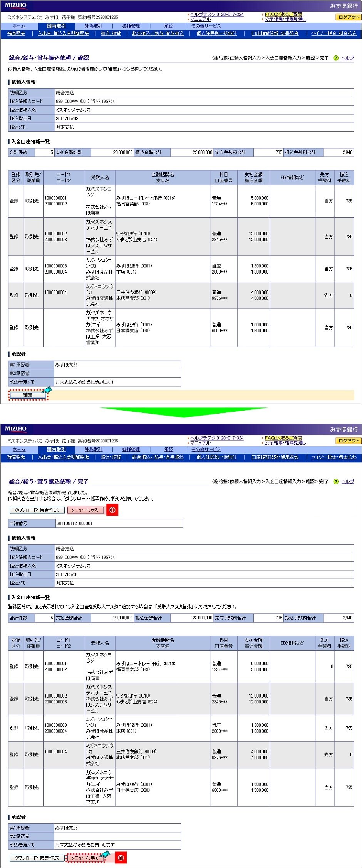The height and width of the screenshot is (868, 362).
Task: Open ホーム tab on the 確認 screen
Action: click(x=19, y=26)
